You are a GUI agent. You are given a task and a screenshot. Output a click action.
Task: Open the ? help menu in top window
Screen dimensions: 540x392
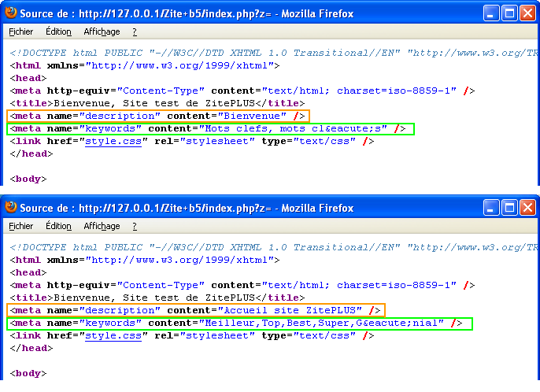click(x=135, y=32)
